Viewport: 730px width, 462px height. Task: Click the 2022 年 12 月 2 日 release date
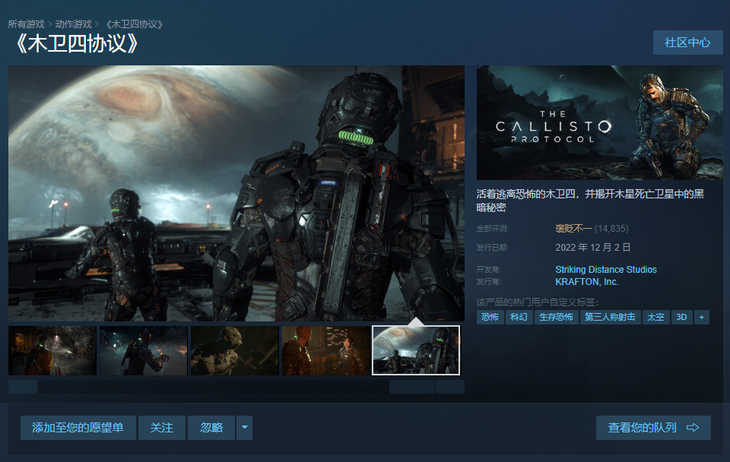click(593, 247)
